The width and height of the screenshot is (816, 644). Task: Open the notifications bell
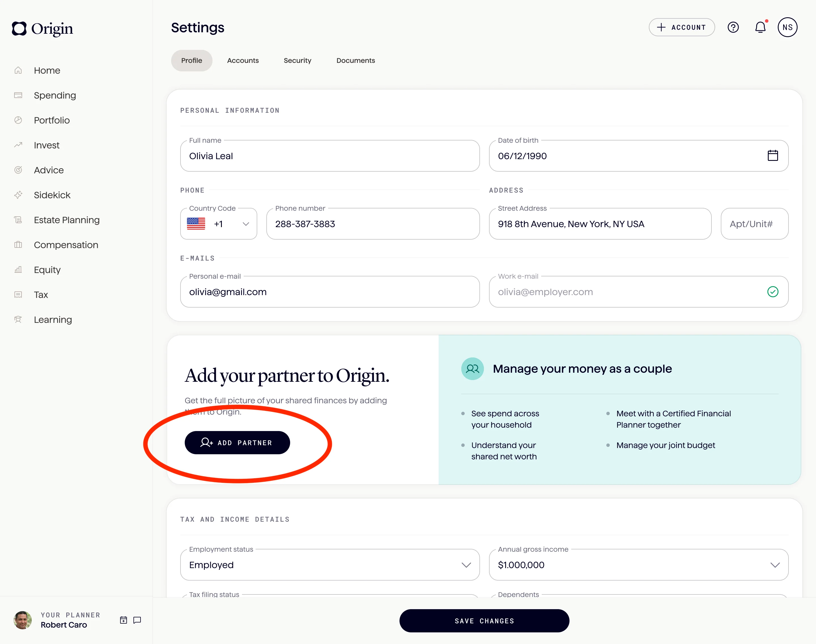tap(760, 27)
